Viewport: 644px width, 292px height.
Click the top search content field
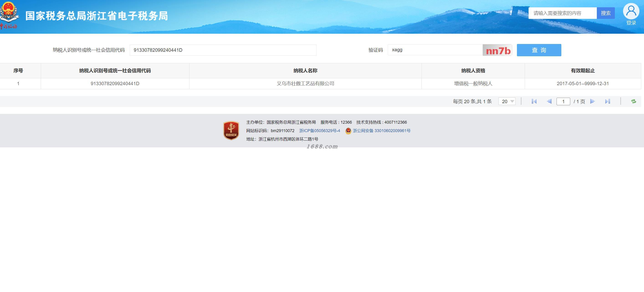pyautogui.click(x=562, y=13)
